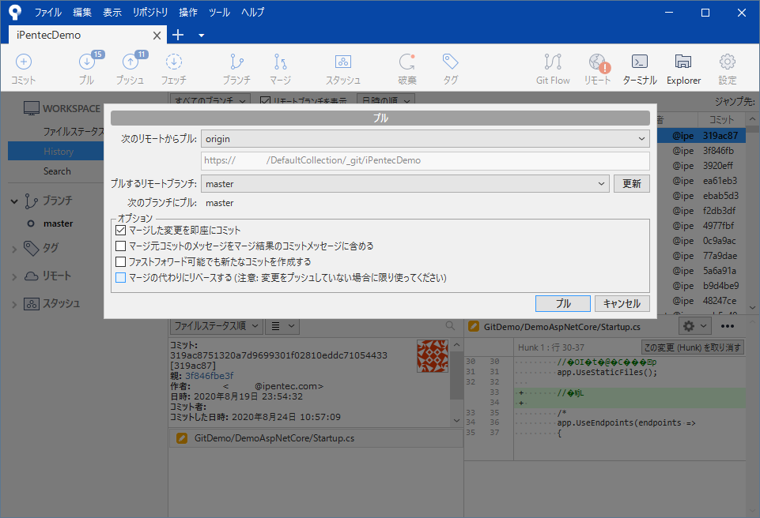The image size is (760, 518).
Task: Open the list view mode dropdown
Action: [283, 326]
